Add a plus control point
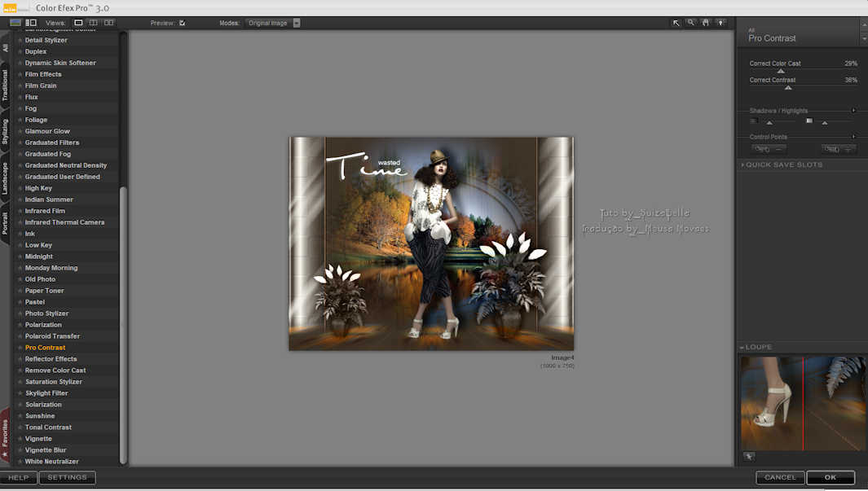This screenshot has height=491, width=868. [839, 149]
